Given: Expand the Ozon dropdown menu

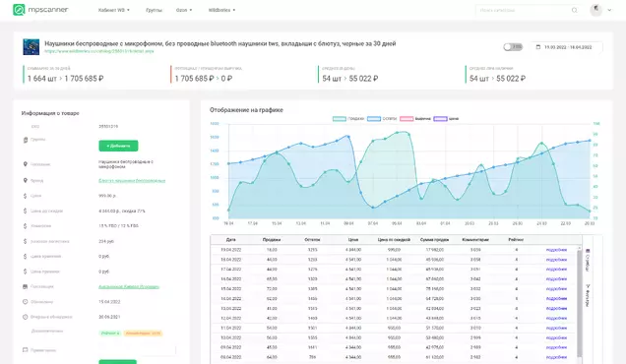Looking at the screenshot, I should [184, 10].
